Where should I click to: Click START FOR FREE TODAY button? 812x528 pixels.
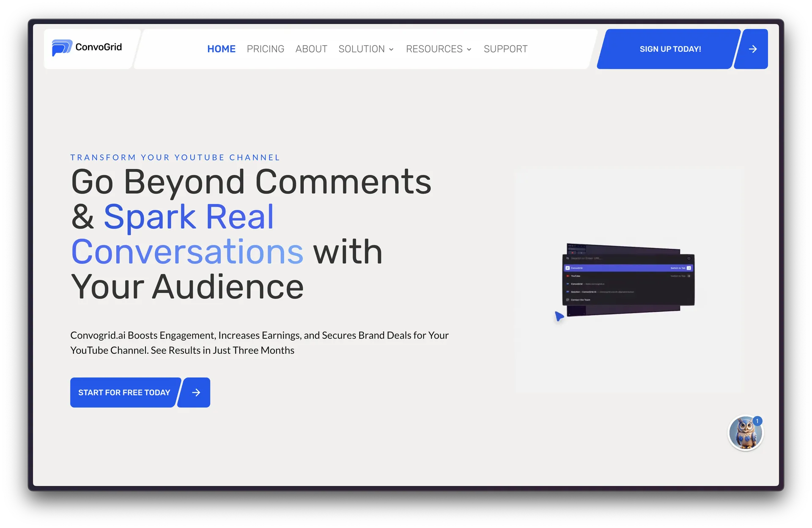[x=124, y=393]
